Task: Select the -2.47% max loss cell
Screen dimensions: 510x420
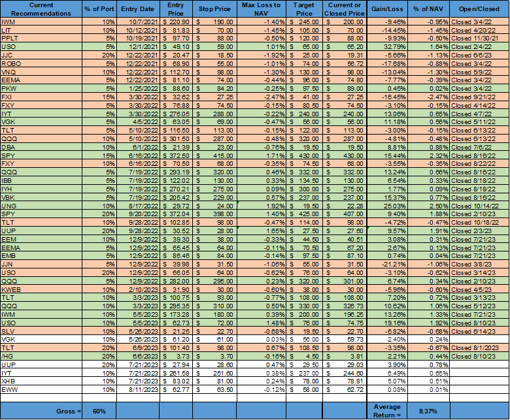Action: point(261,97)
